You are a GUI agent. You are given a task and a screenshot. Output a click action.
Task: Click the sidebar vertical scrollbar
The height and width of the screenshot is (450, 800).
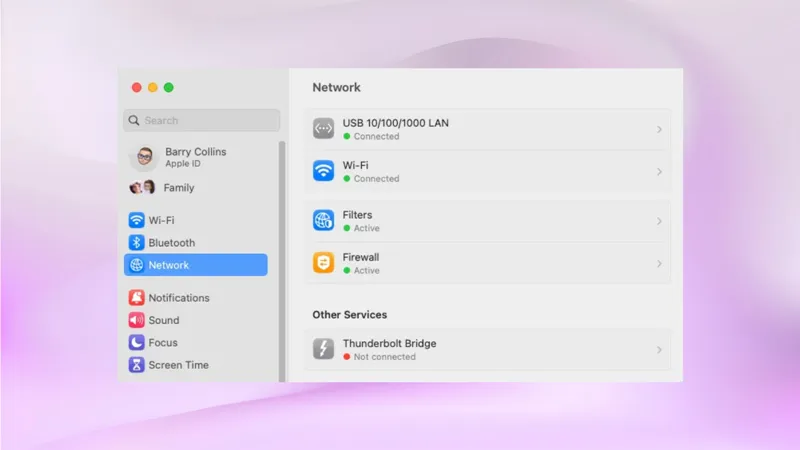[282, 261]
